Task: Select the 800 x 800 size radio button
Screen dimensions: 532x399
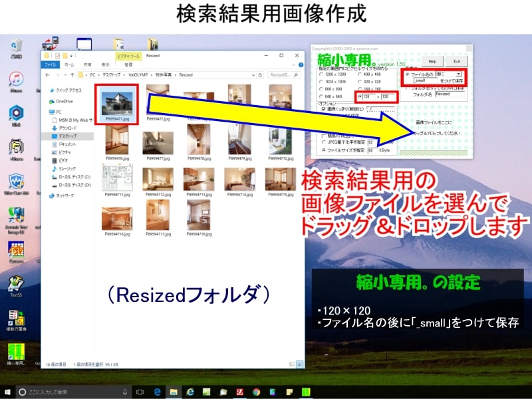Action: click(321, 89)
